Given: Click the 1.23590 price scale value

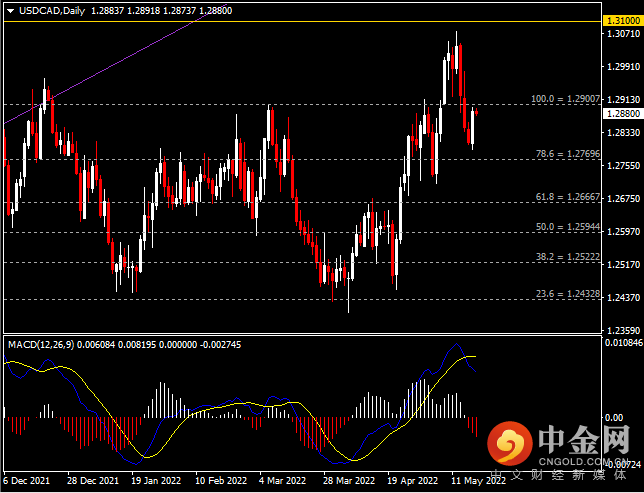Looking at the screenshot, I should [623, 330].
